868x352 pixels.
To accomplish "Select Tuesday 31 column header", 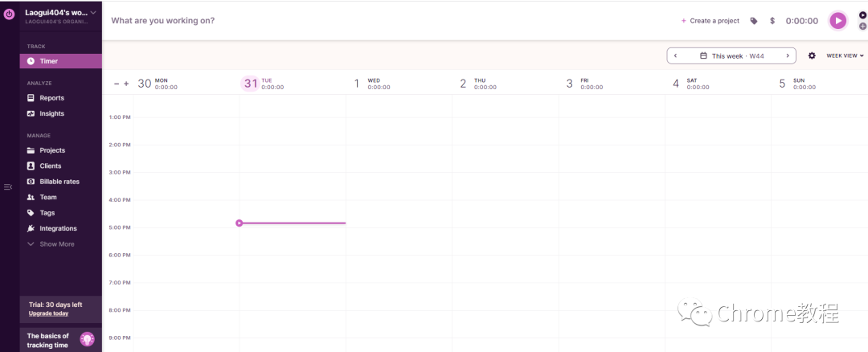I will 263,84.
